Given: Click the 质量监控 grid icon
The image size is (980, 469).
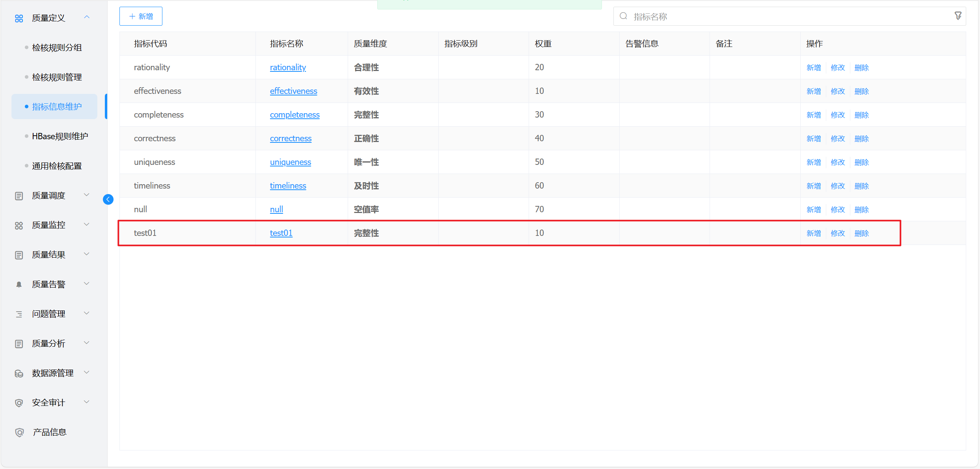Looking at the screenshot, I should pyautogui.click(x=19, y=225).
